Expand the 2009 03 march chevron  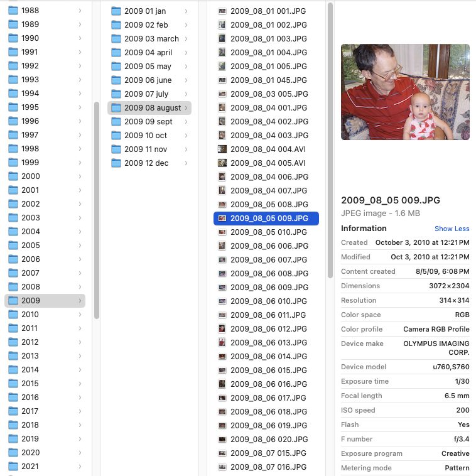click(186, 39)
